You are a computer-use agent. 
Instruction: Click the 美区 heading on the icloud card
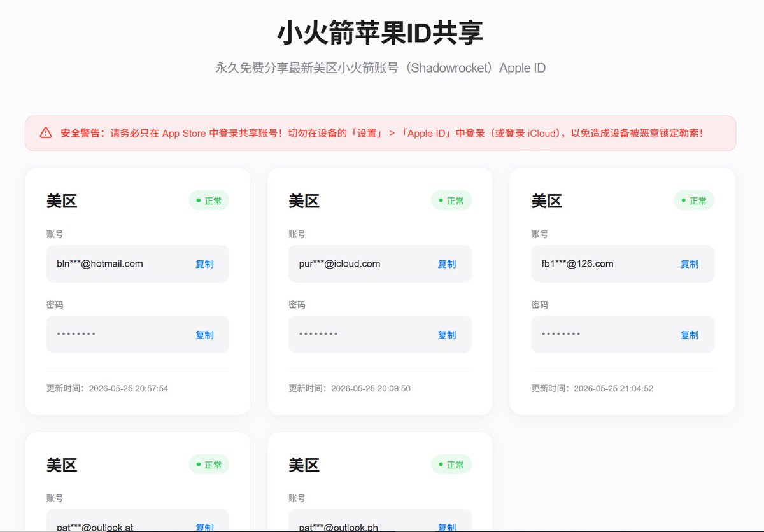point(304,201)
